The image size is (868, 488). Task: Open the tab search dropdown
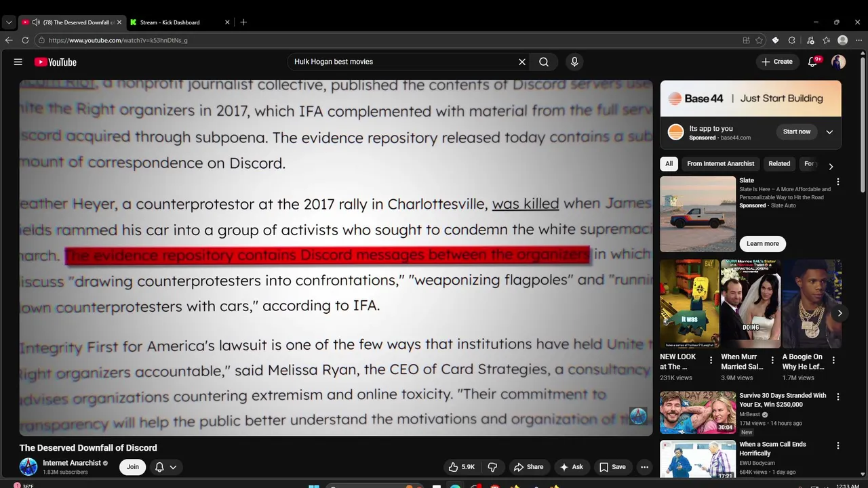pos(9,22)
